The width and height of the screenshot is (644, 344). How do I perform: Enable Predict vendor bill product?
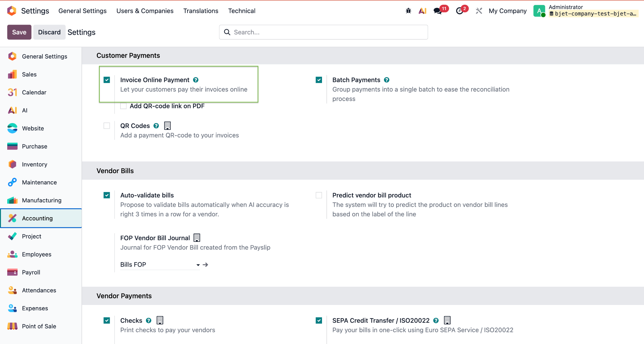319,195
